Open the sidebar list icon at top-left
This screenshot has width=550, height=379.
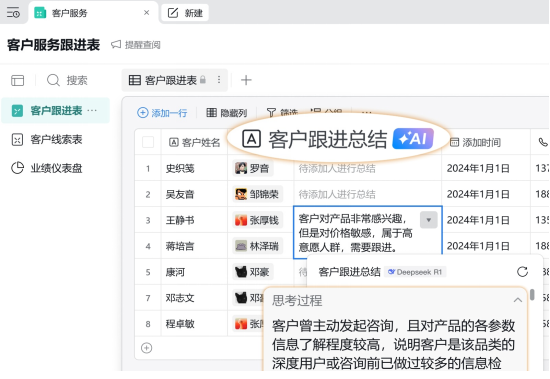pos(13,13)
